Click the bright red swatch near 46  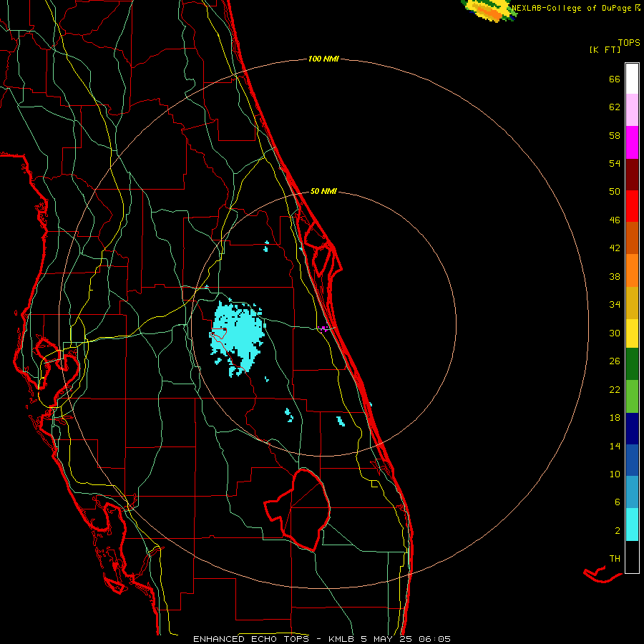632,206
